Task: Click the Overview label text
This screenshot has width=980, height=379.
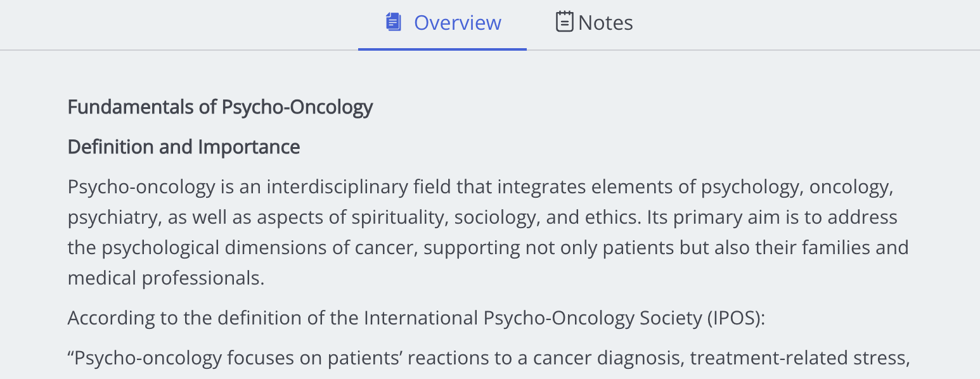Action: pos(457,22)
